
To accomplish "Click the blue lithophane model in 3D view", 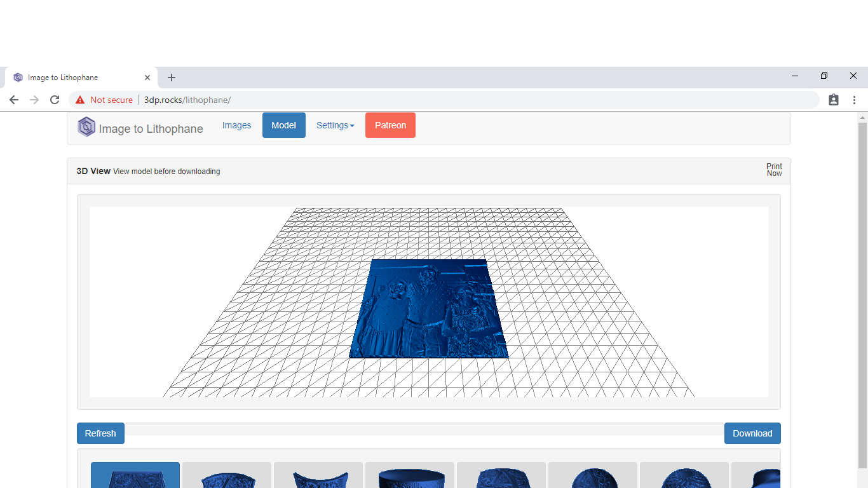I will click(429, 309).
